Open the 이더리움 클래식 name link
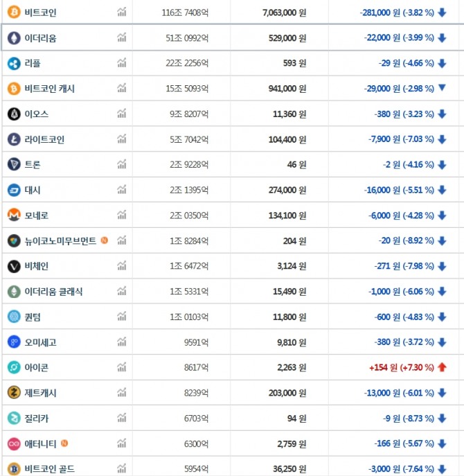464x476 pixels. click(53, 292)
